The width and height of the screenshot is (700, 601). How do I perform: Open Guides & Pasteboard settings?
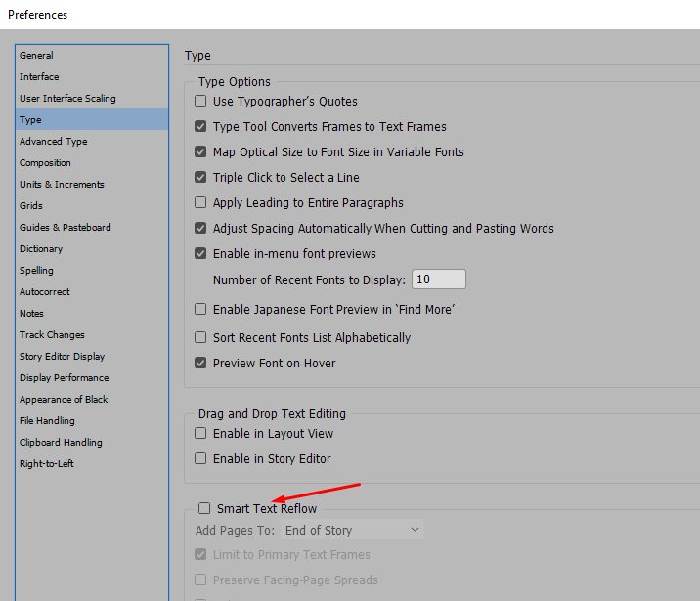tap(66, 228)
